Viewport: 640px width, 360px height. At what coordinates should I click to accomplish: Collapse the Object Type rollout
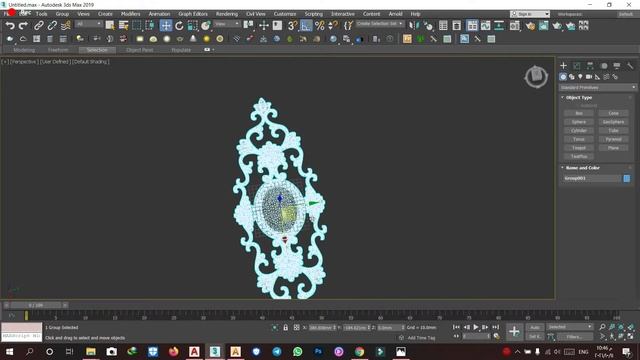tap(579, 98)
